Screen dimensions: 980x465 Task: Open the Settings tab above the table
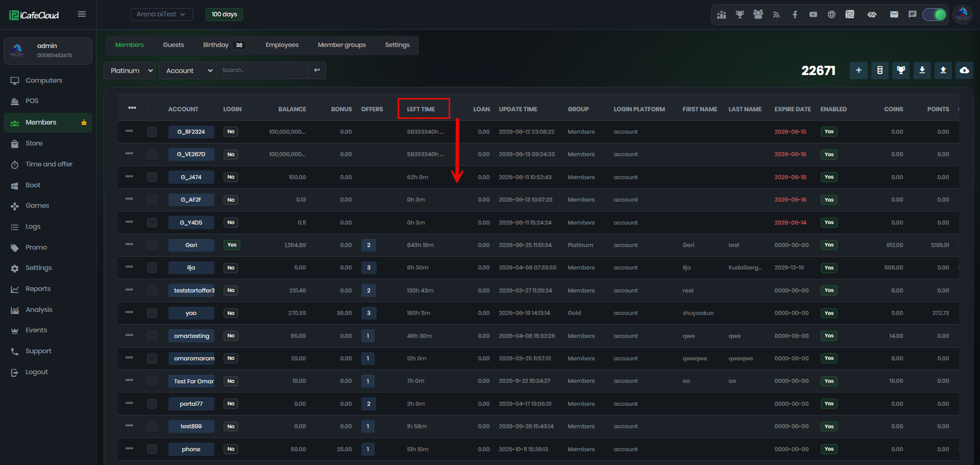pos(397,45)
